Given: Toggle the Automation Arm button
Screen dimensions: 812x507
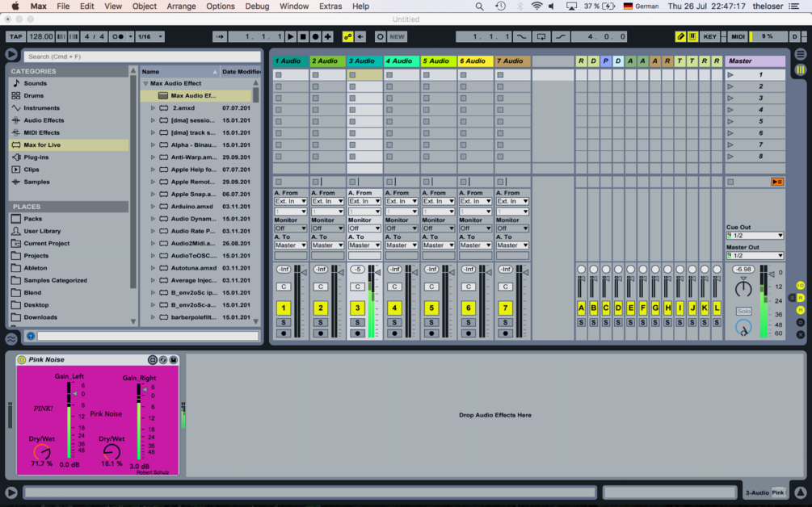Looking at the screenshot, I should [x=347, y=36].
